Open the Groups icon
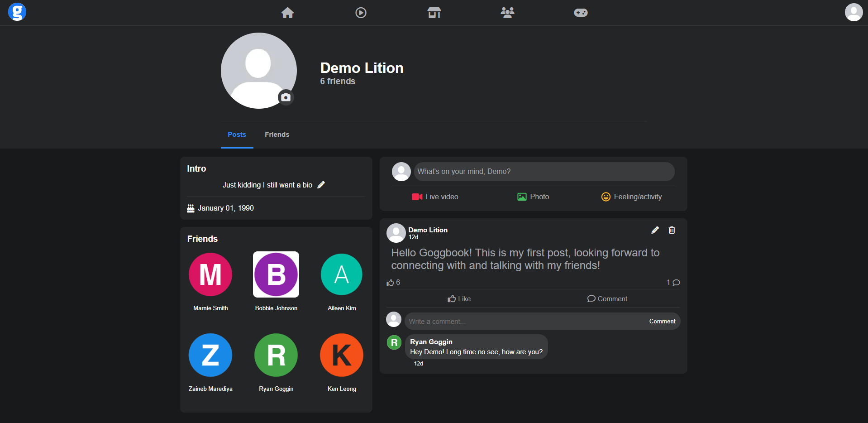 click(507, 13)
